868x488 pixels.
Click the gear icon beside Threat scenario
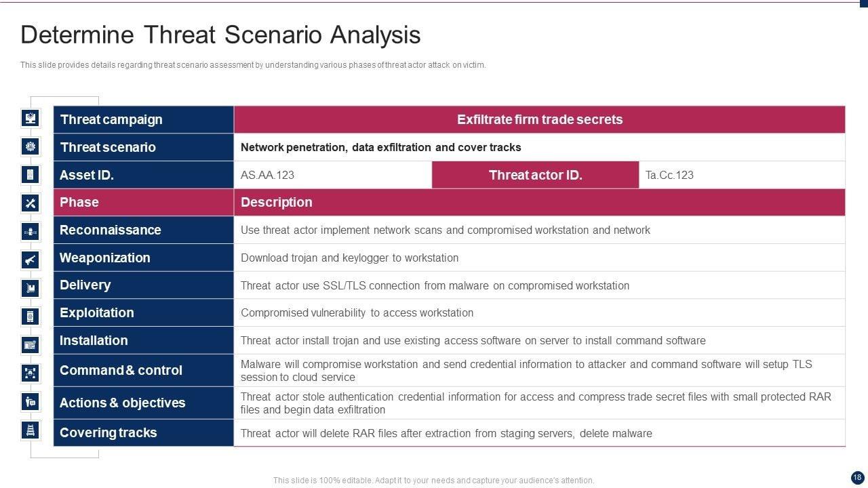[x=30, y=146]
